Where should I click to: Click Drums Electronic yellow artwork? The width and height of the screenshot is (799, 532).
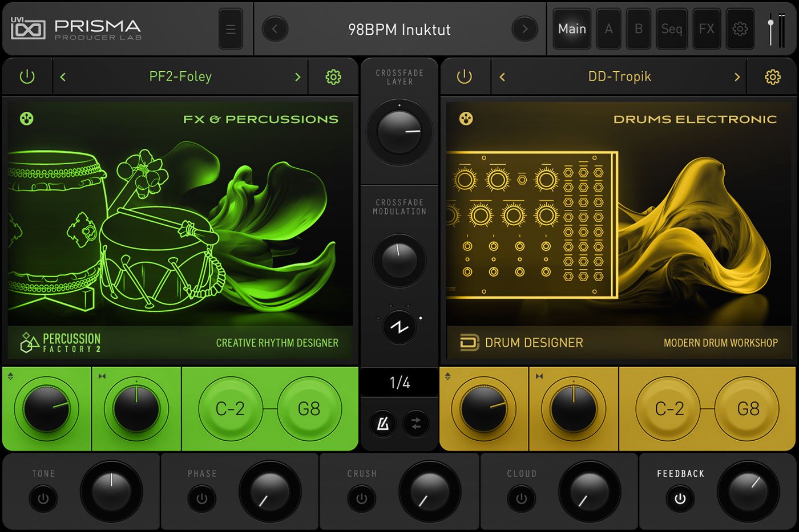pos(619,231)
